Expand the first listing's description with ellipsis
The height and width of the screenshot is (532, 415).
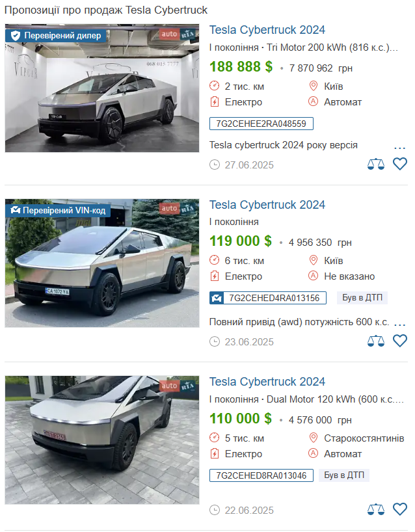click(x=400, y=146)
